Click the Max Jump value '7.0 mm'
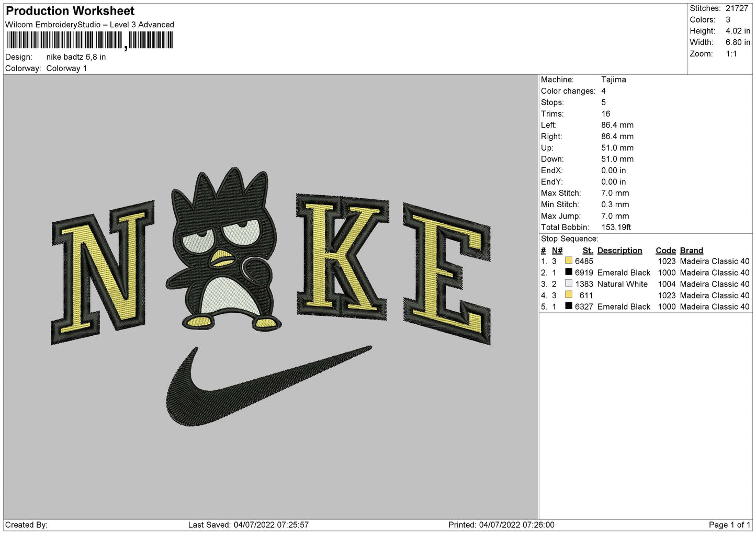This screenshot has height=534, width=756. tap(615, 216)
